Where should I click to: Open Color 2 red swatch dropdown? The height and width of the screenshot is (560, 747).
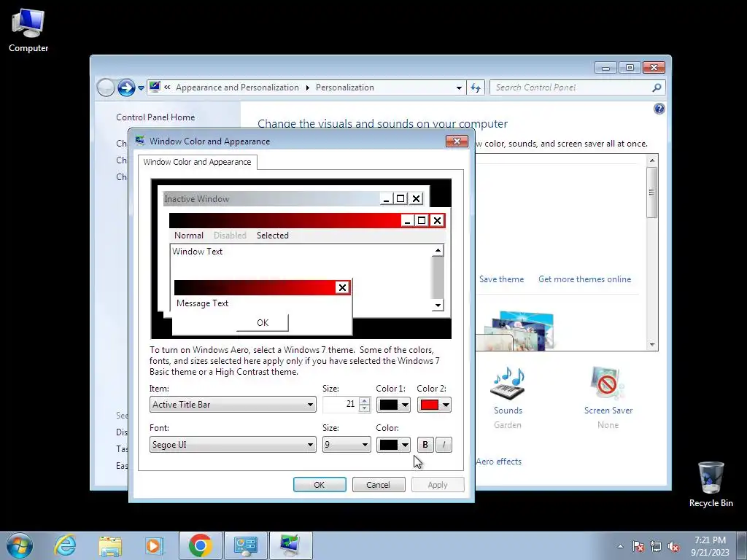434,405
